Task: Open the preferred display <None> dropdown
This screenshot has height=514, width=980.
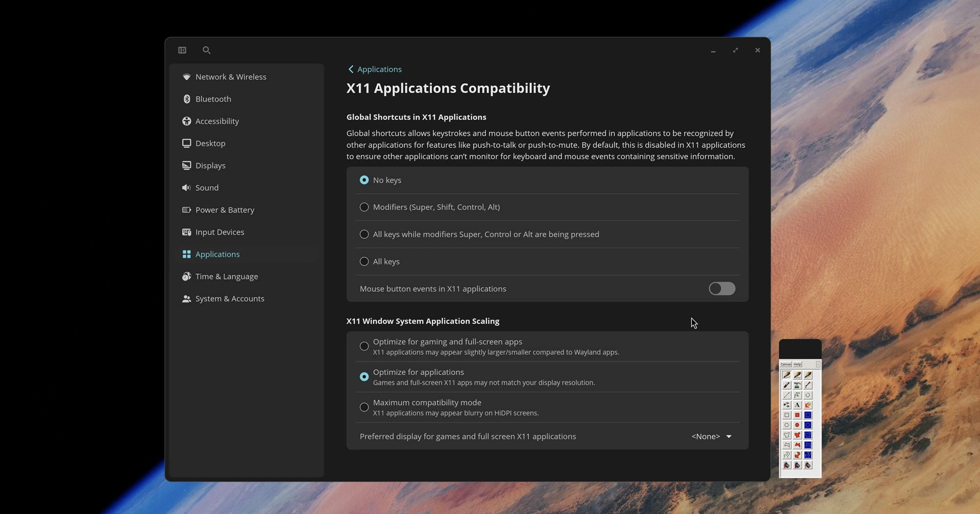Action: 712,436
